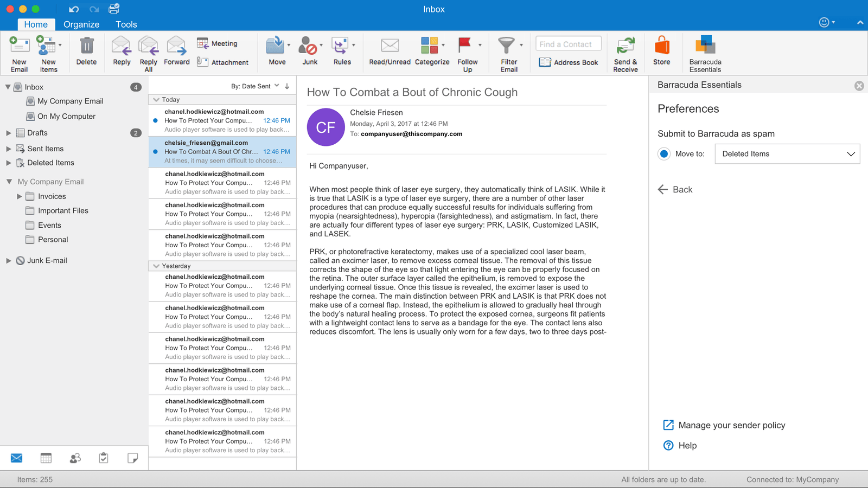Expand the Invoices folder
The height and width of the screenshot is (488, 868).
(20, 196)
